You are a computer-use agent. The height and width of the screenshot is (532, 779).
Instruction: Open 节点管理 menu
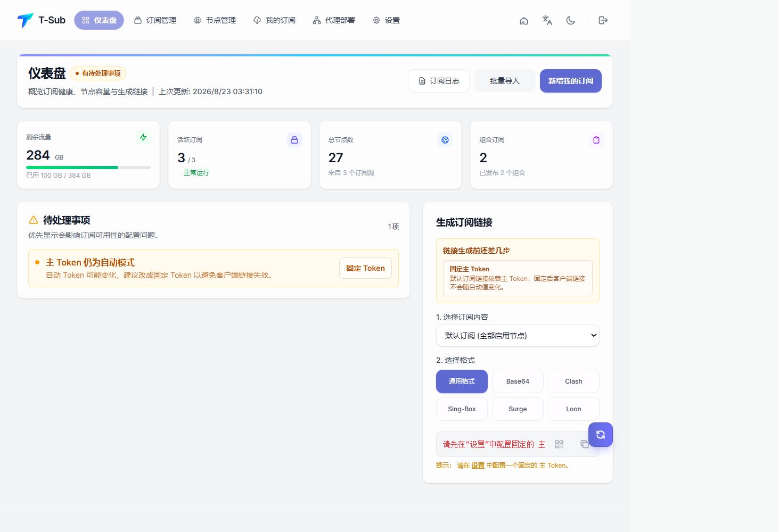(x=215, y=20)
